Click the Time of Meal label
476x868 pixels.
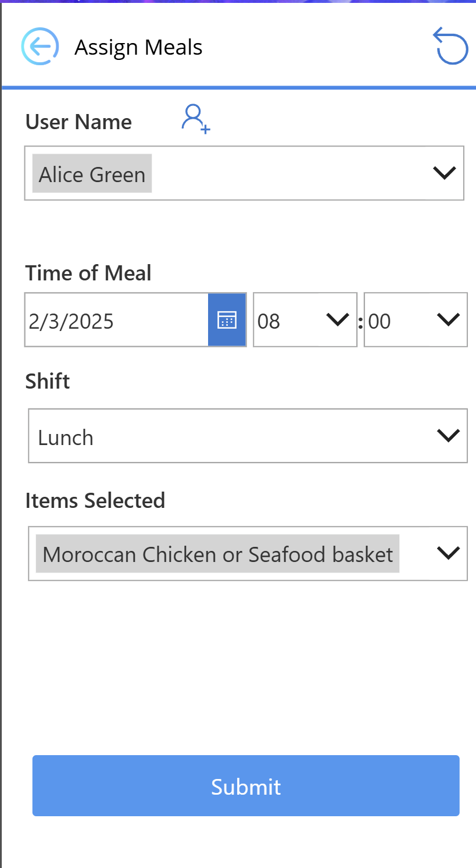tap(88, 273)
